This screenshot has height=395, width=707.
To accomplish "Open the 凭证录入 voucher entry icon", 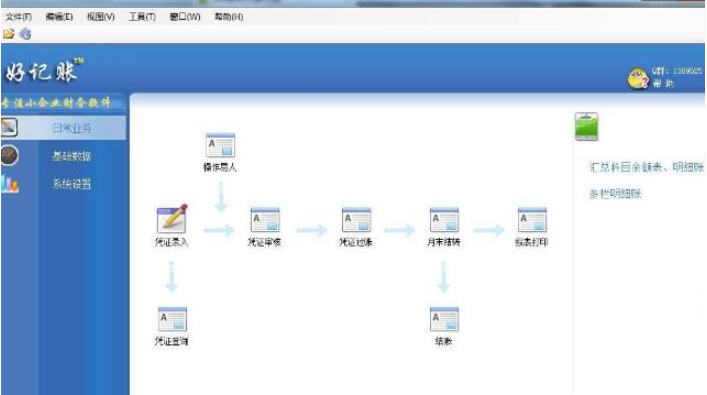I will (x=172, y=219).
